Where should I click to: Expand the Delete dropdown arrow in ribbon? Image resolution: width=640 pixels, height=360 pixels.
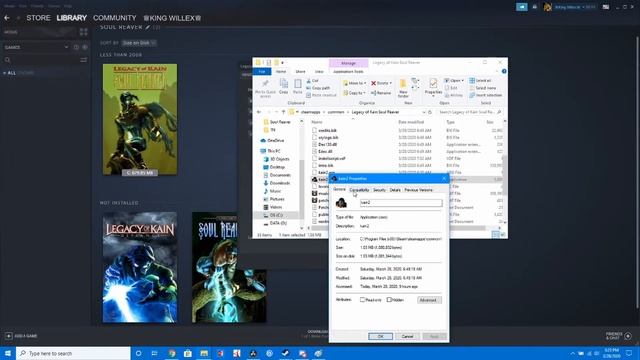(391, 83)
